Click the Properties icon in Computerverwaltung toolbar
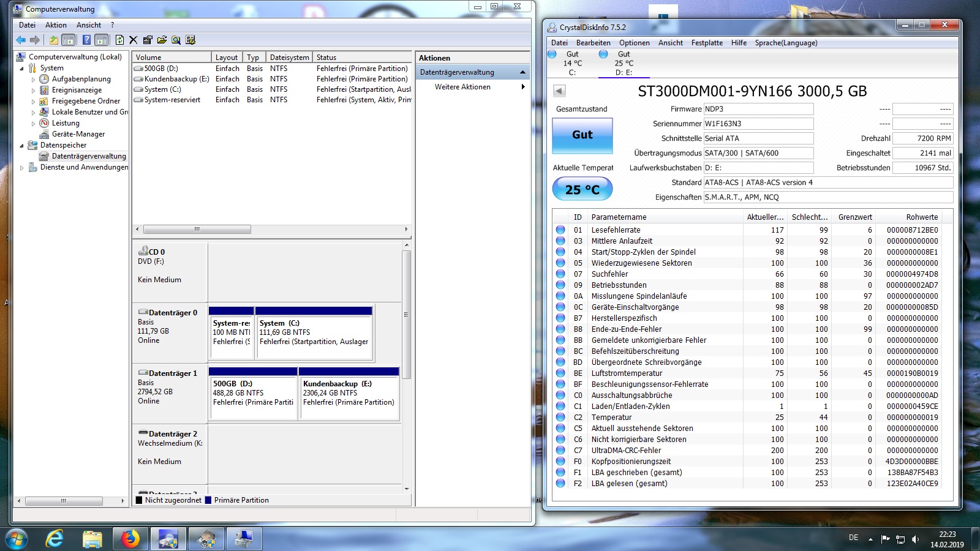The width and height of the screenshot is (980, 551). click(x=148, y=40)
